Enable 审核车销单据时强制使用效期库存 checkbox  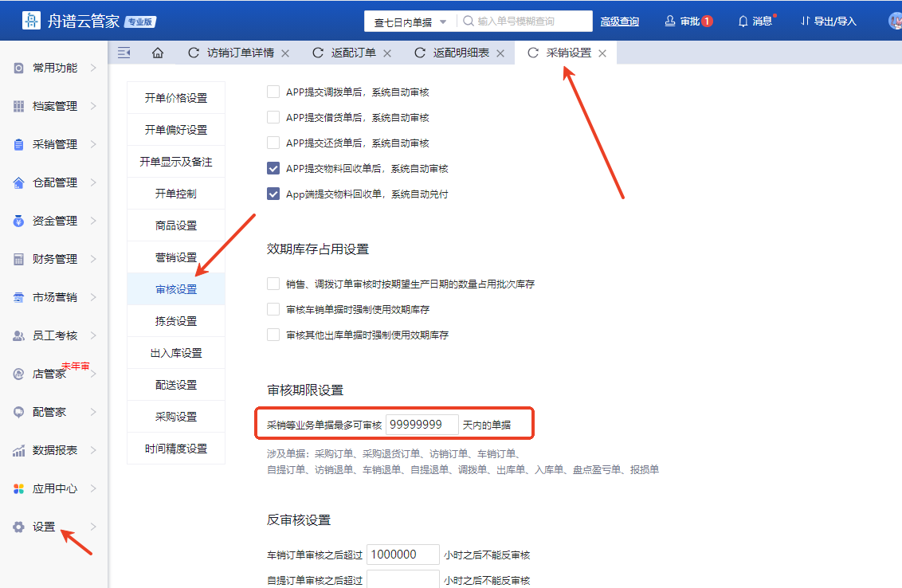click(273, 309)
